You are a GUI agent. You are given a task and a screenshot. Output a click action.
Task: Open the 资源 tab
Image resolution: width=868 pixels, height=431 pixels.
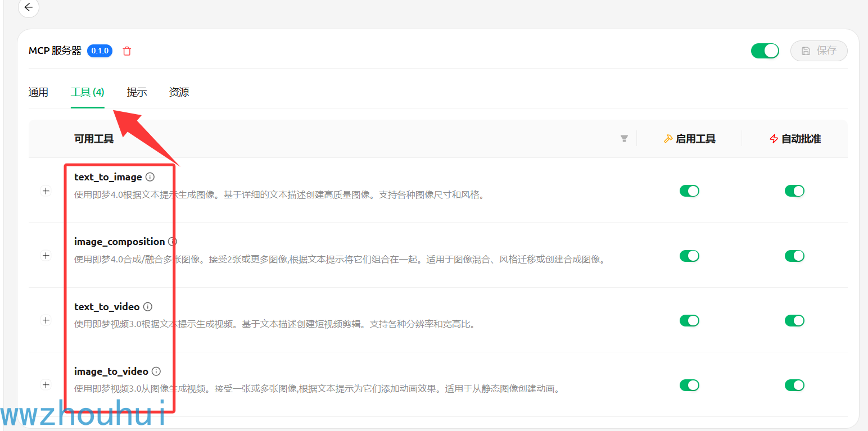point(179,92)
